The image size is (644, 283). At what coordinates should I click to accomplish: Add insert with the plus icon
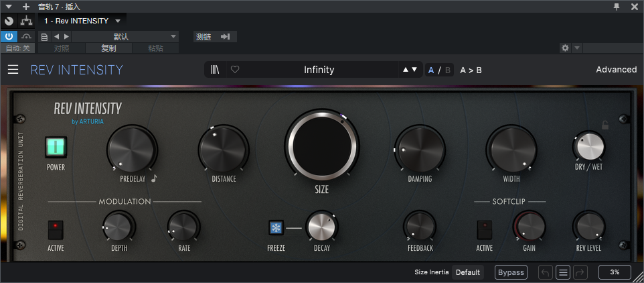26,6
